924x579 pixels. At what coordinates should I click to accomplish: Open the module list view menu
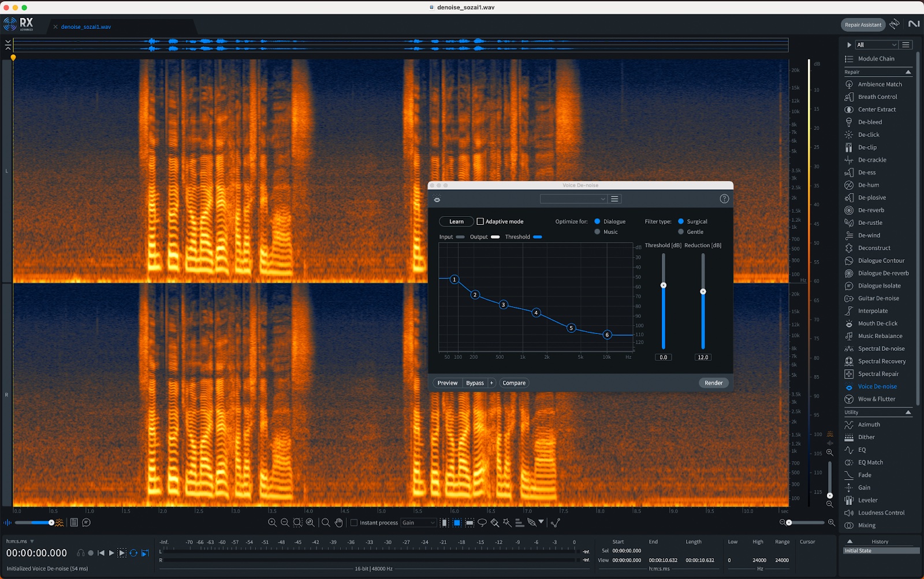tap(906, 45)
